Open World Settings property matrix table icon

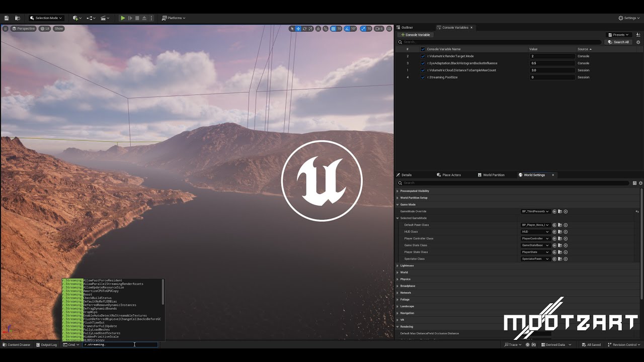[x=634, y=183]
